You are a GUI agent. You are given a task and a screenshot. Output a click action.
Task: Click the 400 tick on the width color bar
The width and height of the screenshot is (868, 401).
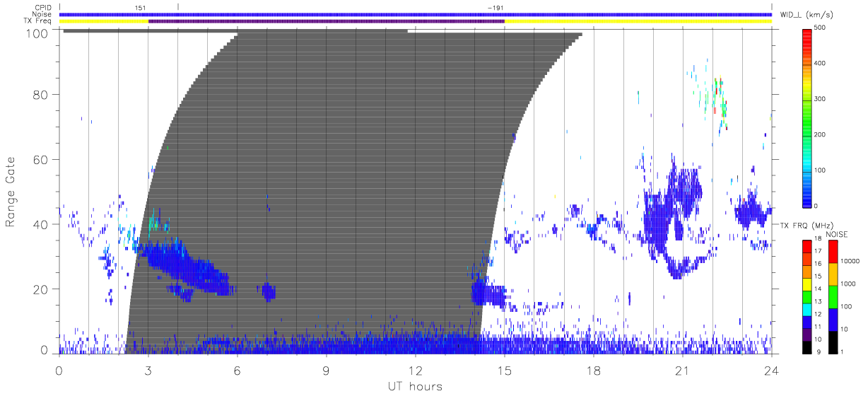coord(821,64)
